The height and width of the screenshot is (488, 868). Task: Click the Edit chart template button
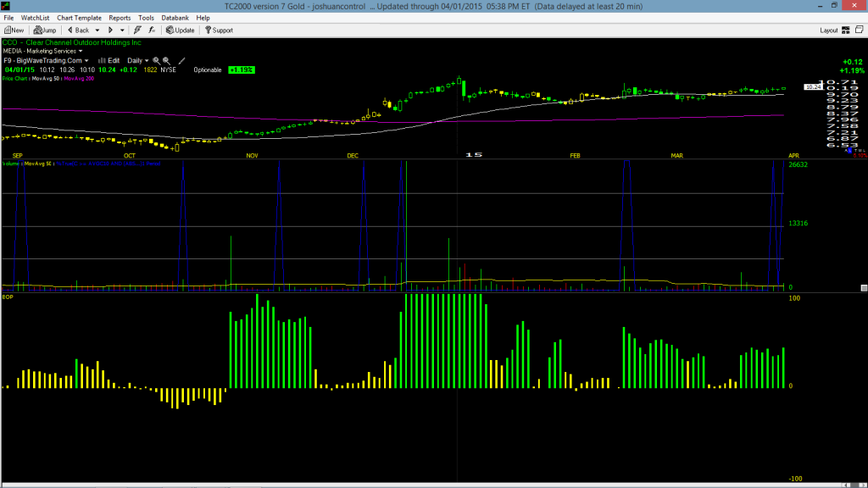tap(109, 61)
